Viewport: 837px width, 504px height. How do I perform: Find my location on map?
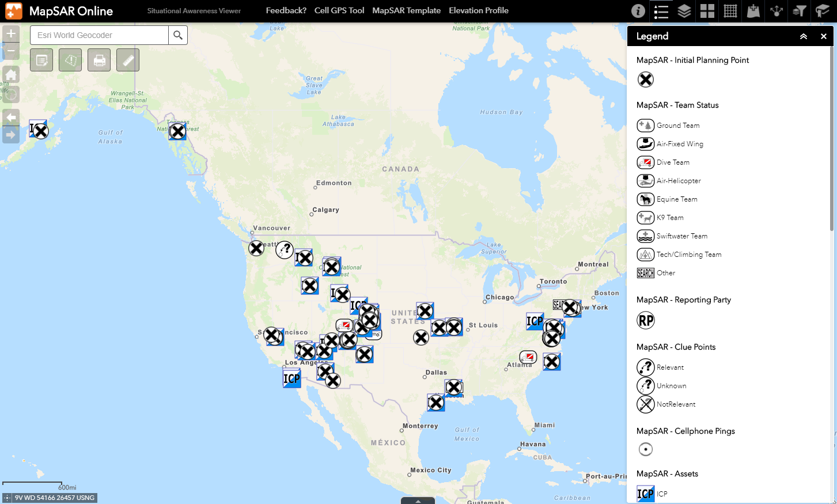[x=11, y=94]
